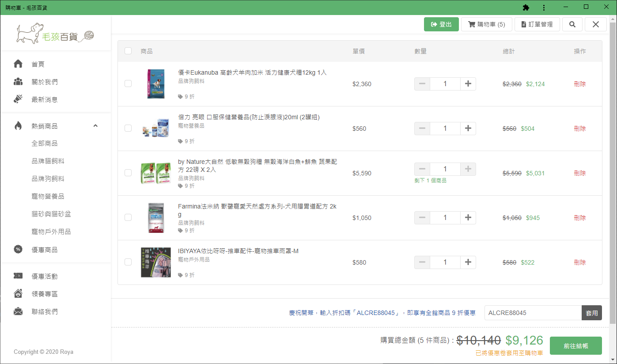Go to 寵物戶外用品 sidebar category
617x364 pixels.
(x=51, y=232)
